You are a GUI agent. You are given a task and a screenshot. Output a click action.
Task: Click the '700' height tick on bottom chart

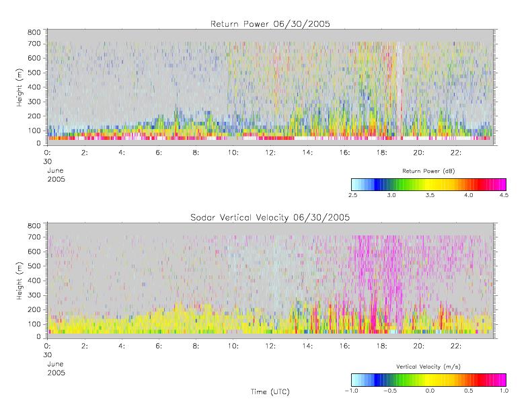[x=34, y=237]
